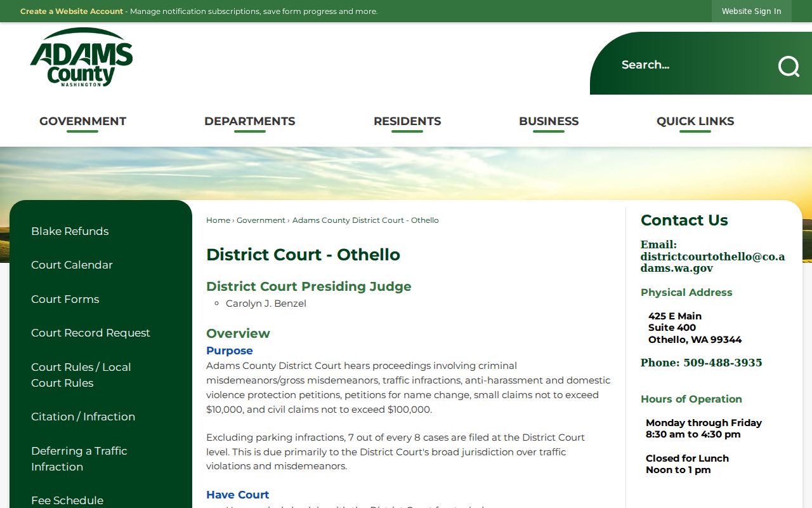Screen dimensions: 812x508
Task: Email districtcourtothello@co.adams.wa.gov
Action: 712,262
